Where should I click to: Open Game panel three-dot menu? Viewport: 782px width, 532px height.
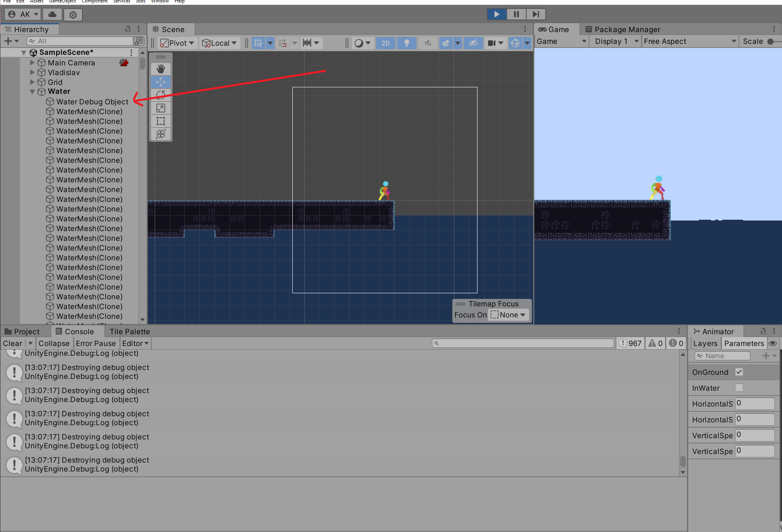(774, 29)
